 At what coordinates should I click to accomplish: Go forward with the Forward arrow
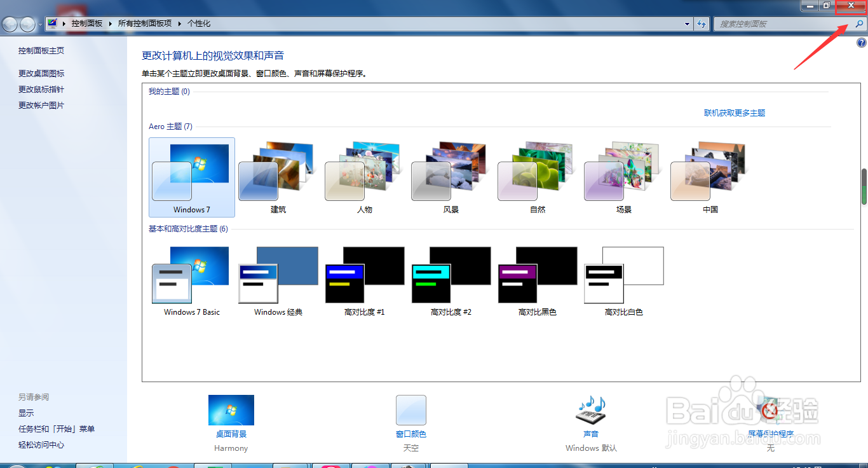click(x=27, y=24)
